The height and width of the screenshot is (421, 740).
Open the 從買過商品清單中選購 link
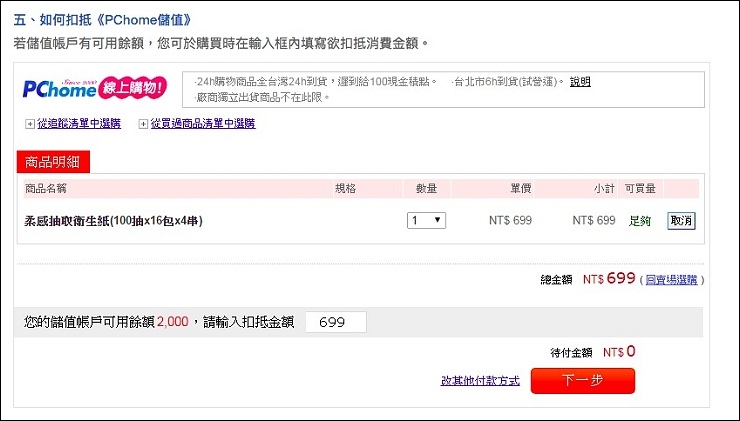click(x=203, y=124)
